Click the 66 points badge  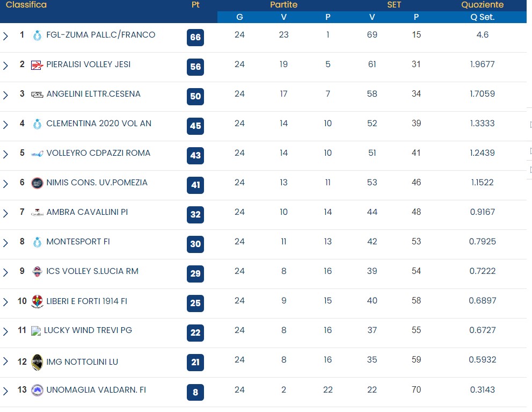pyautogui.click(x=195, y=38)
